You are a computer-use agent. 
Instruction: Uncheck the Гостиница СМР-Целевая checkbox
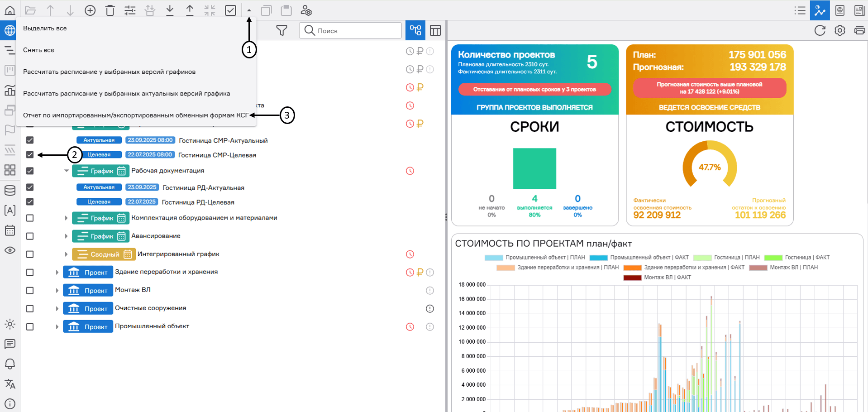point(30,154)
